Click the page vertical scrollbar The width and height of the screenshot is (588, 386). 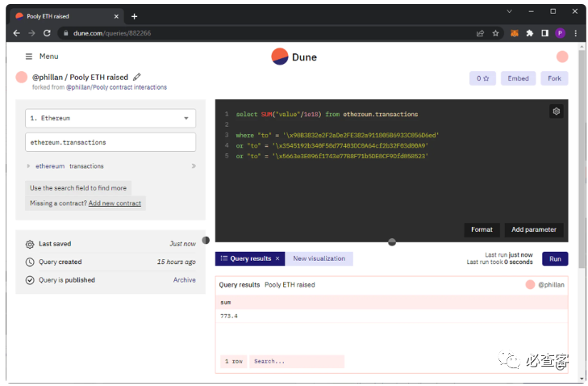[582, 160]
